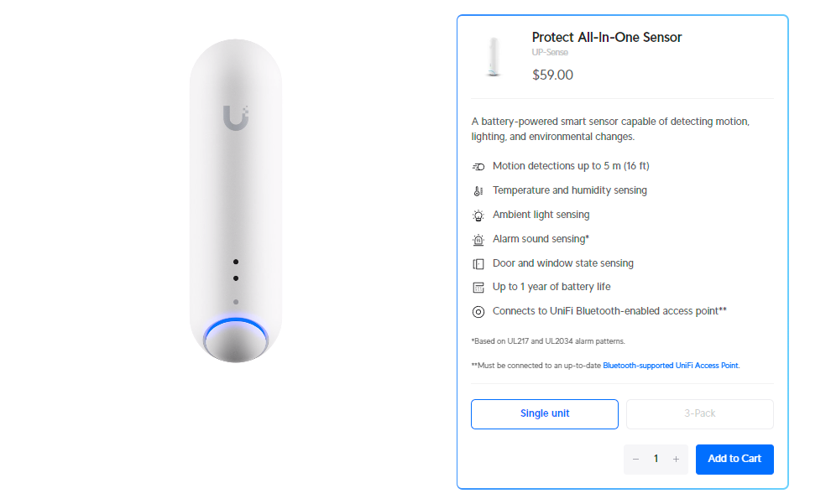Select the Single unit option
This screenshot has width=831, height=504.
[545, 413]
